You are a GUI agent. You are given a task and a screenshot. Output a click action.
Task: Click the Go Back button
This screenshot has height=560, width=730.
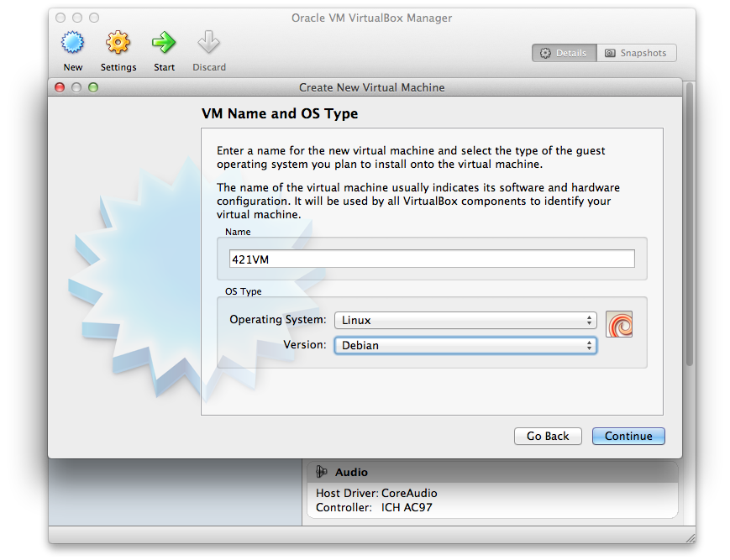click(x=548, y=437)
